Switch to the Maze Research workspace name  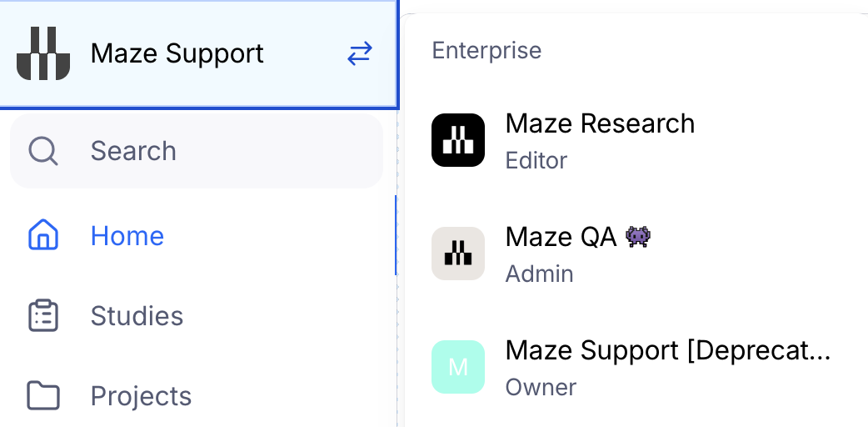(x=600, y=123)
